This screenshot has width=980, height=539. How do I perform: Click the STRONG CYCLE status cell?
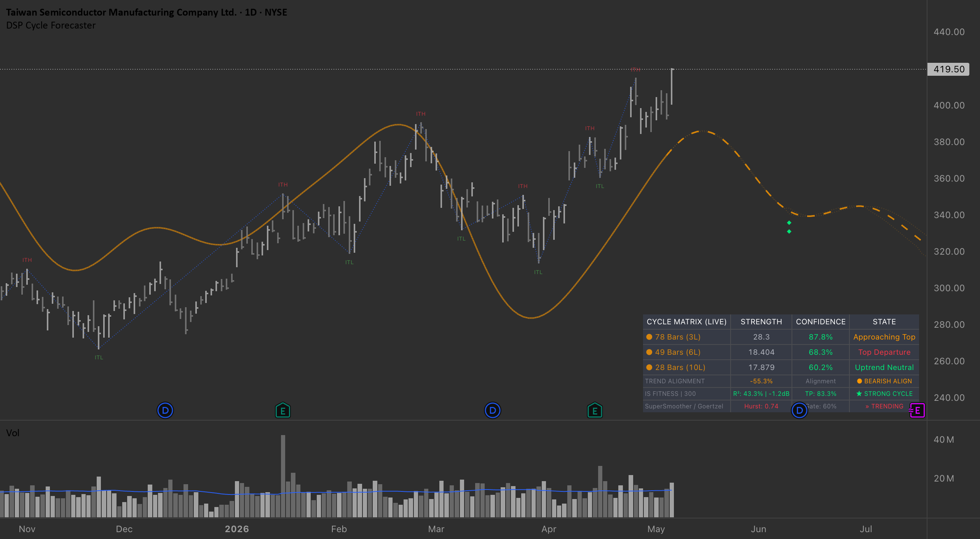[x=884, y=394]
